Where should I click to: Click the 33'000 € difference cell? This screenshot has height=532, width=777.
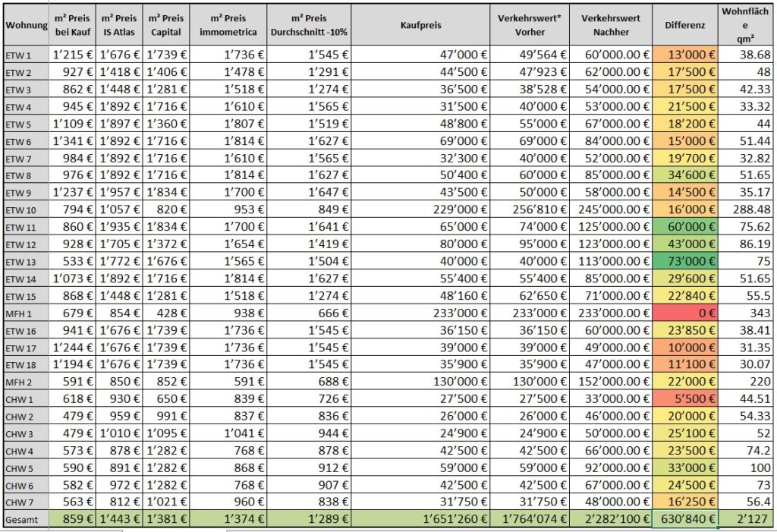pyautogui.click(x=685, y=467)
